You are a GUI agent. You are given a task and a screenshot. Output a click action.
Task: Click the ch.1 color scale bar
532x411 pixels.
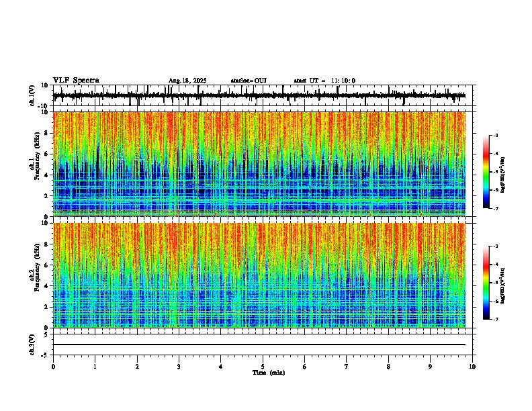point(486,172)
